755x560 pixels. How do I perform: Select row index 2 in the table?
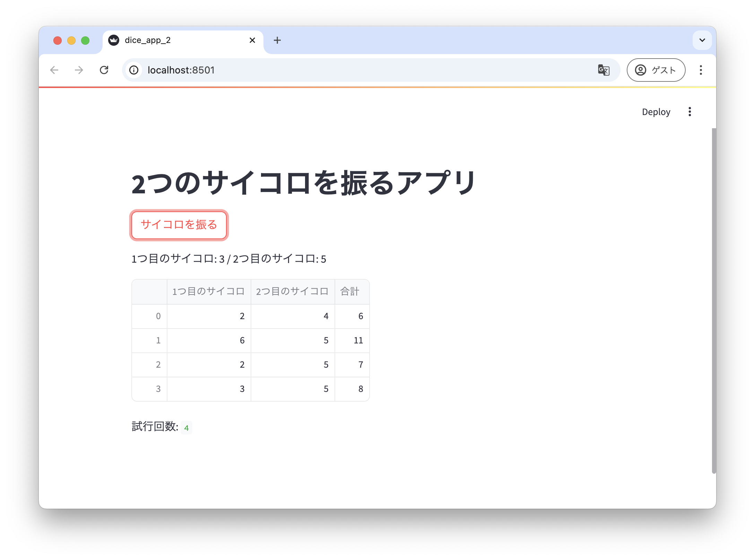coord(158,365)
